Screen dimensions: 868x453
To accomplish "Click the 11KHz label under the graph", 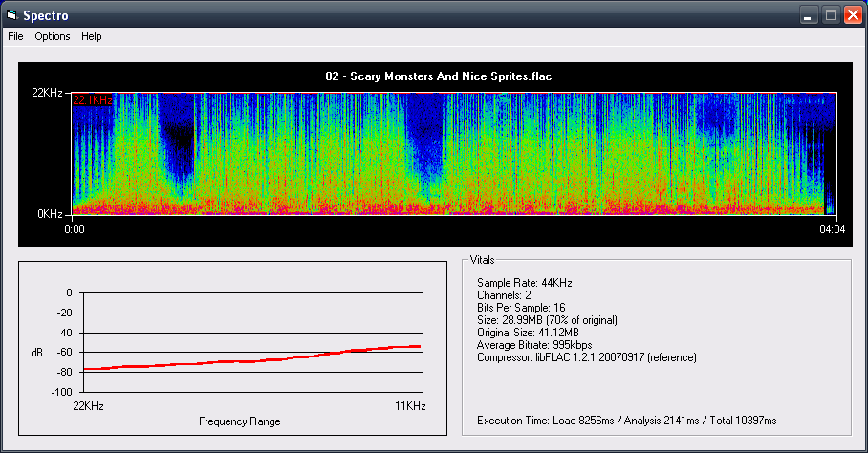I will 408,405.
